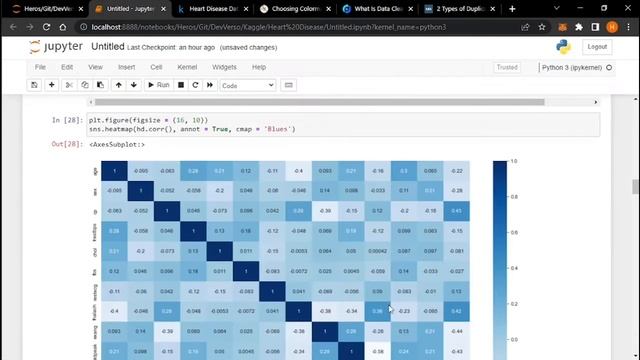Open the Insert menu

coord(127,67)
